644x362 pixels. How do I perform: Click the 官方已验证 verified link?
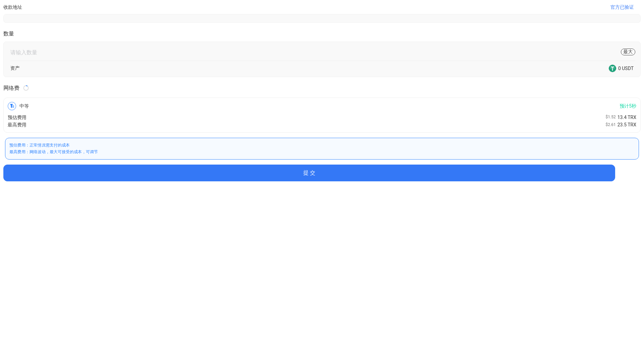coord(622,7)
